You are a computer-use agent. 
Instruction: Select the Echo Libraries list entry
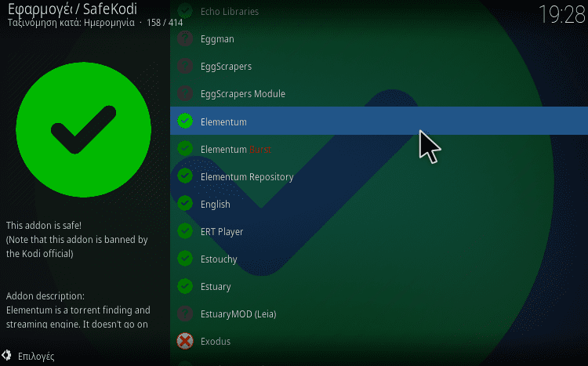pos(379,11)
